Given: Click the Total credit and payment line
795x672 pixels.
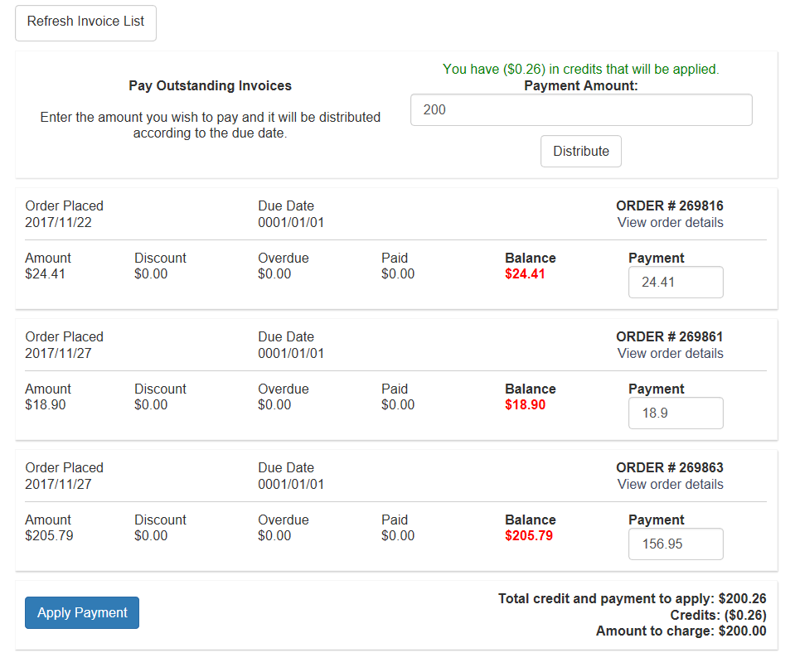Looking at the screenshot, I should (x=632, y=599).
